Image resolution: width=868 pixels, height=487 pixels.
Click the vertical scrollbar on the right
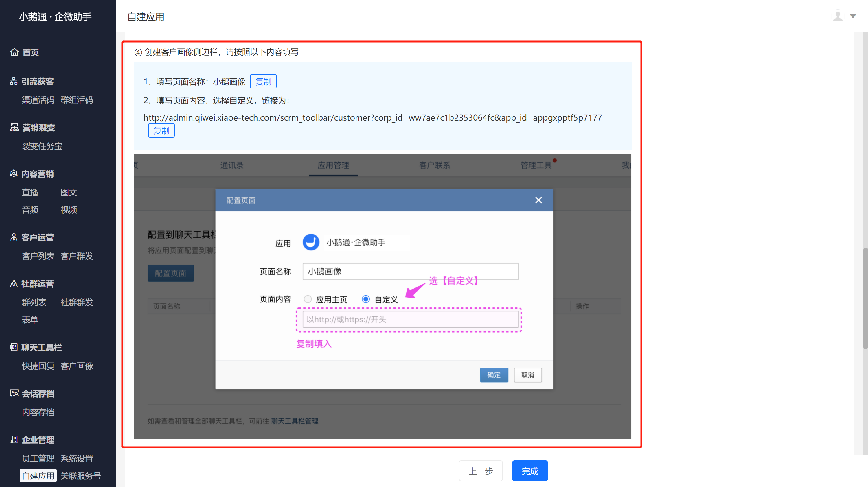pyautogui.click(x=865, y=298)
